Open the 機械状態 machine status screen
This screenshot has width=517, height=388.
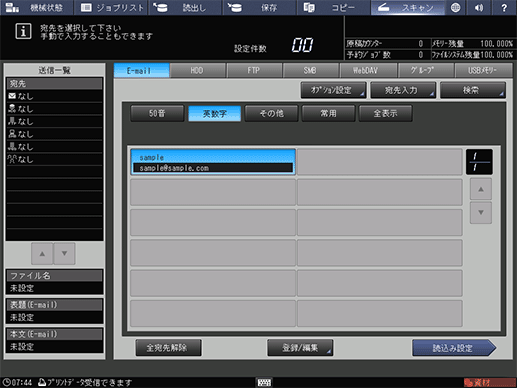pyautogui.click(x=36, y=7)
